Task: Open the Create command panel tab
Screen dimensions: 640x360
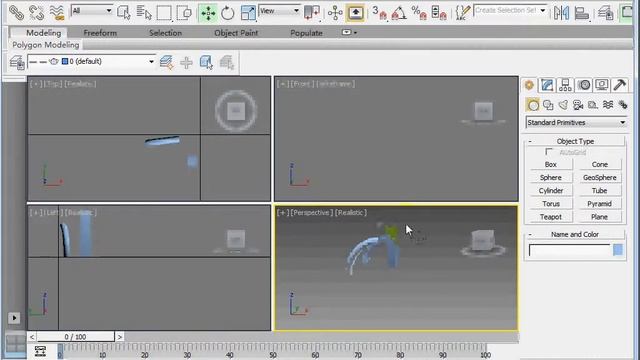Action: [529, 85]
